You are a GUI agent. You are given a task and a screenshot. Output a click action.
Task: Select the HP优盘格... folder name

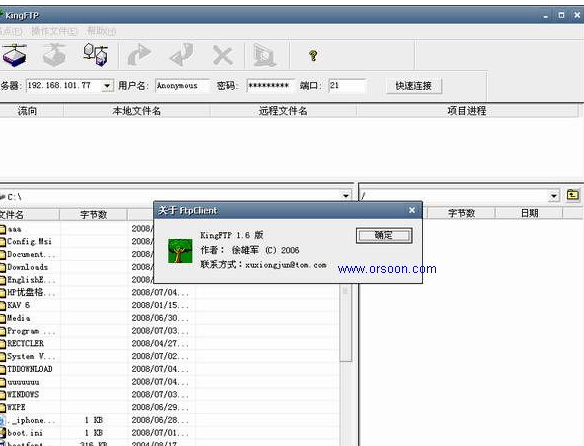pos(31,292)
